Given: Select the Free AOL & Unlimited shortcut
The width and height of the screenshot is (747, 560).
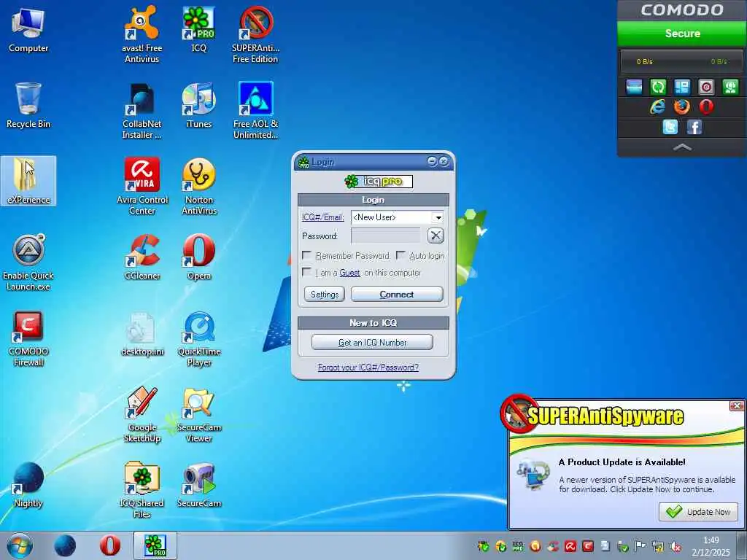Looking at the screenshot, I should point(255,111).
